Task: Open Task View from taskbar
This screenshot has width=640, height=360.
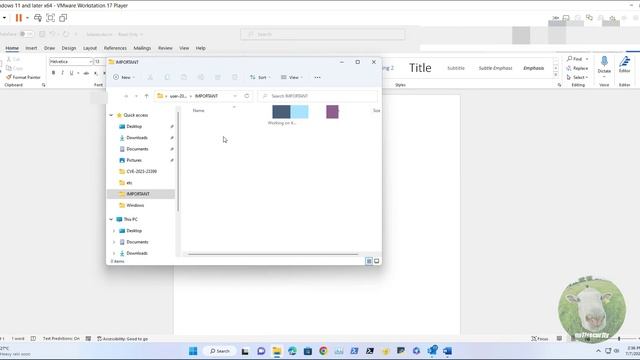Action: (x=245, y=351)
